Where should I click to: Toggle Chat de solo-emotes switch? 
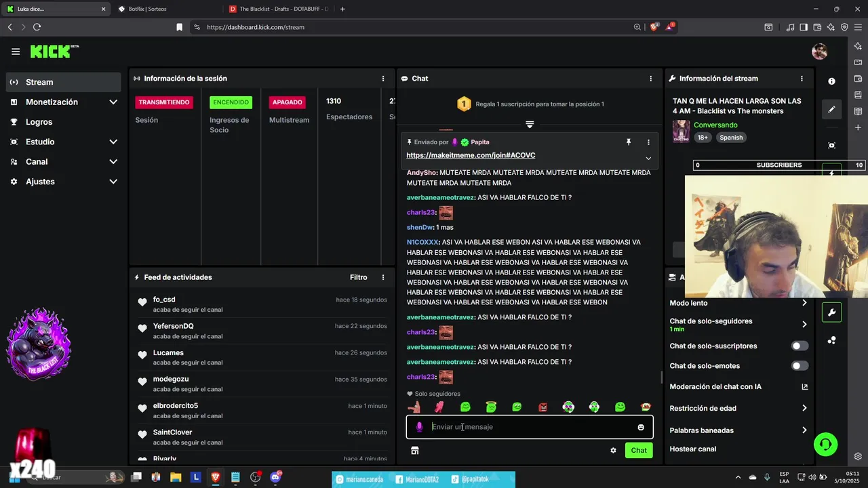[x=800, y=366]
